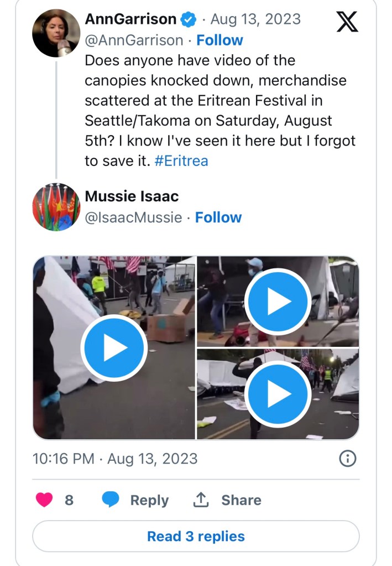This screenshot has width=392, height=566.
Task: Open AnnGarrison's profile picture
Action: coord(56,33)
